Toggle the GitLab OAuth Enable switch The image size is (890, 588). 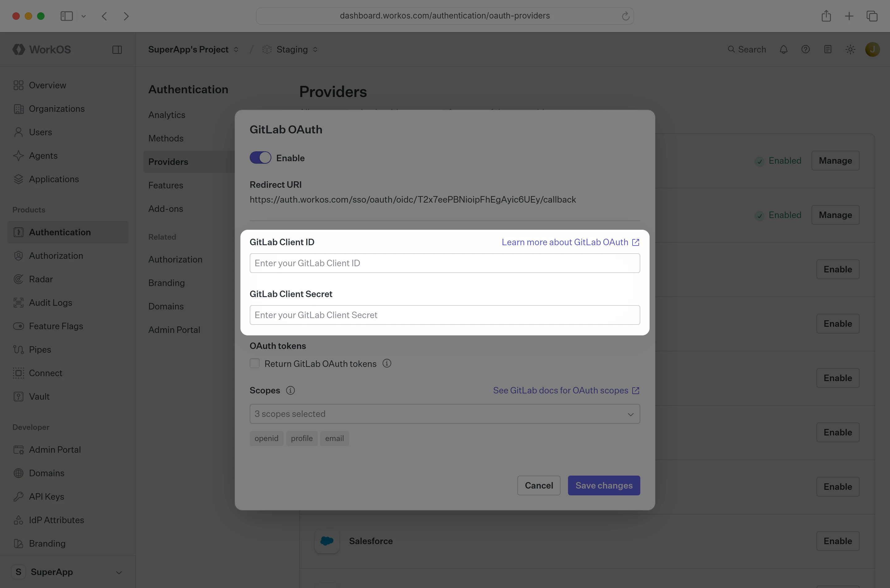[260, 158]
